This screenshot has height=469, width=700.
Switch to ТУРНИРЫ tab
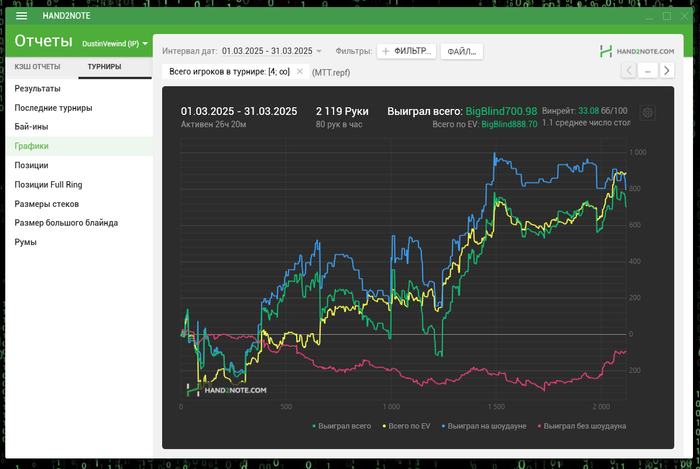(104, 66)
